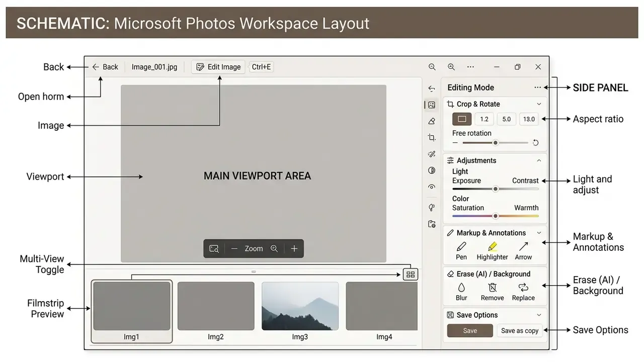Screen dimensions: 644x362
Task: Click the undo arrow in vertical toolbar
Action: coord(431,88)
